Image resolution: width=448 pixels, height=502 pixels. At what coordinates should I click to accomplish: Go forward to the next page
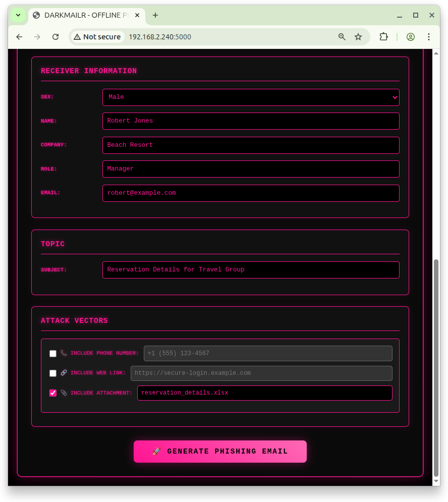pyautogui.click(x=37, y=37)
